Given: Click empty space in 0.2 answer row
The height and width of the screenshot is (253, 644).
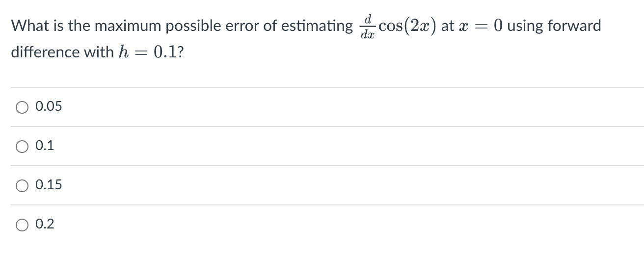Looking at the screenshot, I should pyautogui.click(x=344, y=225).
